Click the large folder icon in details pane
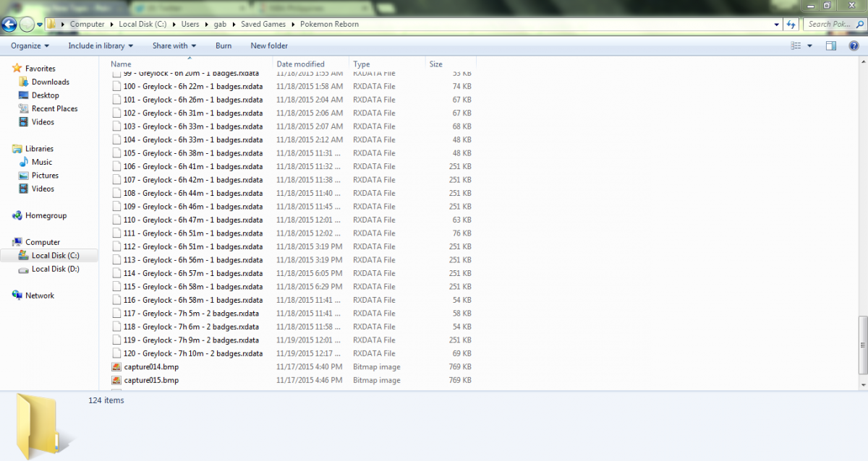This screenshot has height=461, width=868. (x=45, y=426)
